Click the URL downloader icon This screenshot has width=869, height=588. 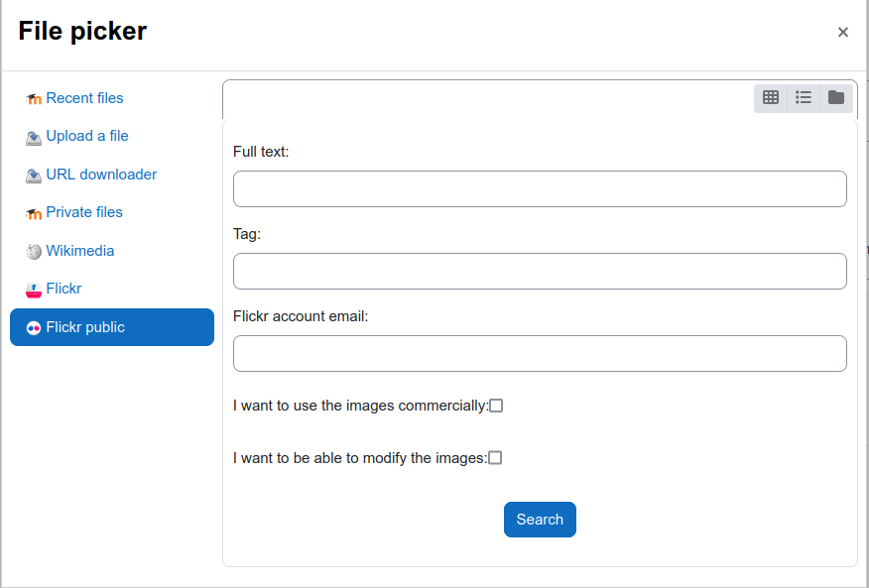[34, 176]
